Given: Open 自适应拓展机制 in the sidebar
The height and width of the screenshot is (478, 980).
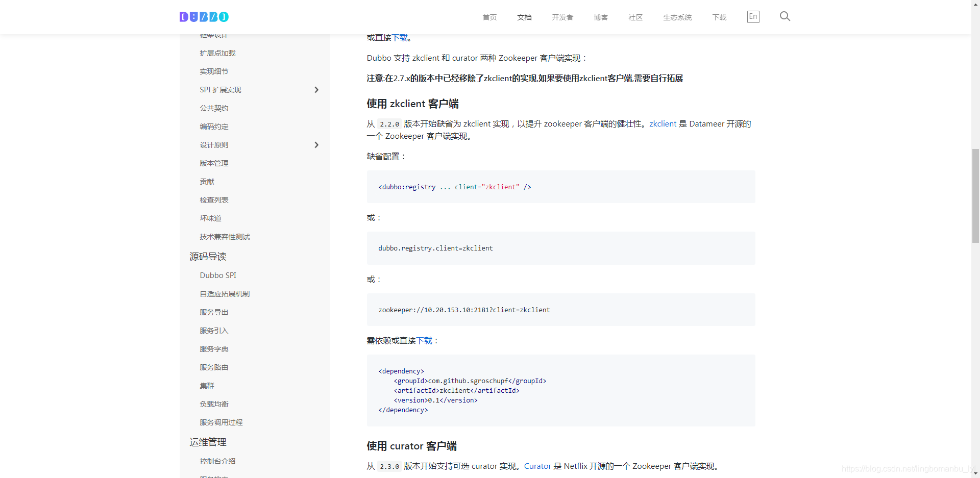Looking at the screenshot, I should click(225, 294).
